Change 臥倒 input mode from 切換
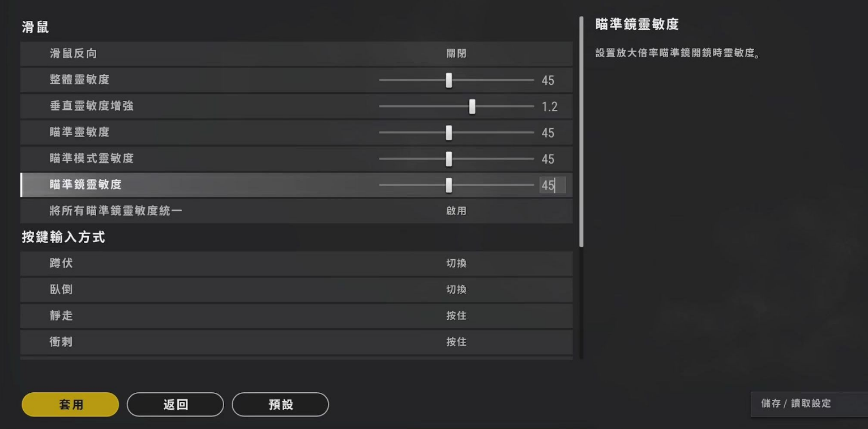The width and height of the screenshot is (868, 429). coord(456,289)
